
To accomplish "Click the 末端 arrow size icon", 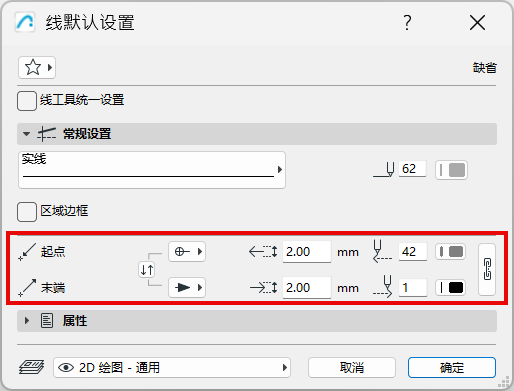I will click(263, 287).
